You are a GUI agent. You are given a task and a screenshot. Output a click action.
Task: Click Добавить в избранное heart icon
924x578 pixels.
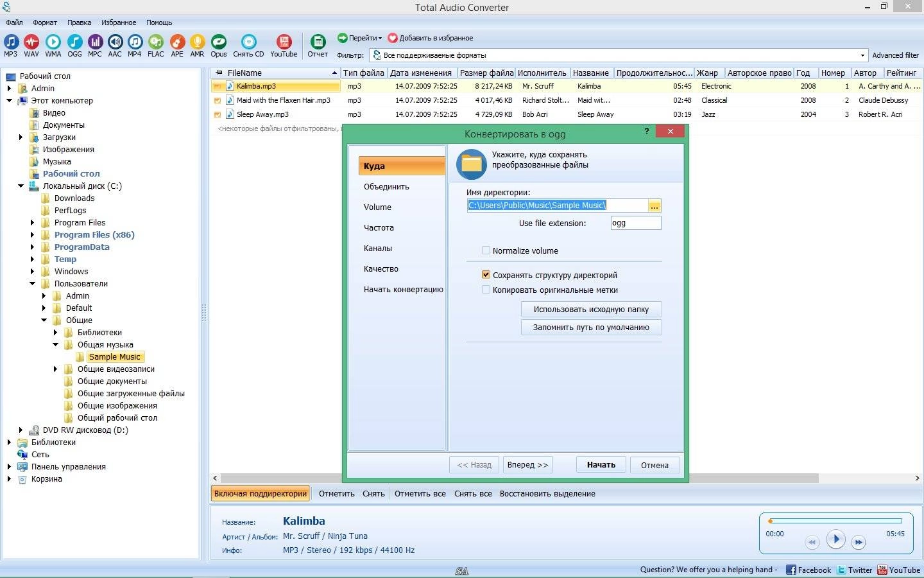click(393, 38)
